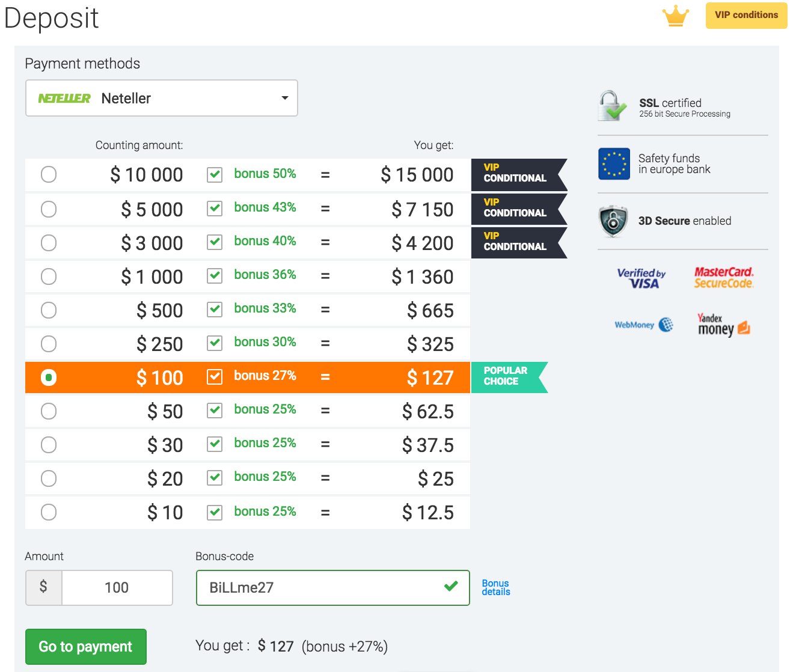
Task: Open the Bonus details link
Action: [496, 588]
